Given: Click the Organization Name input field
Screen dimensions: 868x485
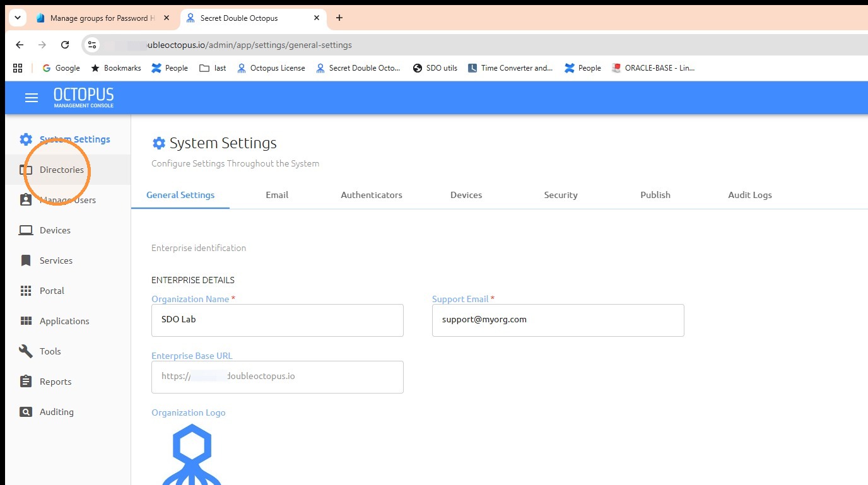Looking at the screenshot, I should click(x=278, y=320).
